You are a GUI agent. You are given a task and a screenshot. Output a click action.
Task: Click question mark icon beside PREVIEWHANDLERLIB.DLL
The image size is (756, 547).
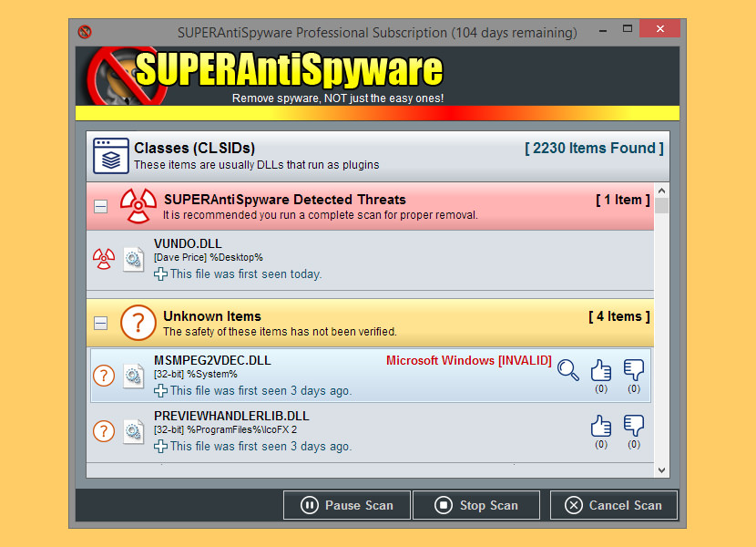pos(104,431)
